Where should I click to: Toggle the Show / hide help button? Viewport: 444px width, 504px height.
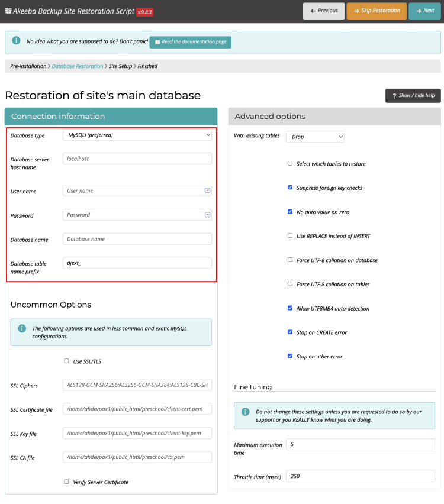(x=413, y=96)
